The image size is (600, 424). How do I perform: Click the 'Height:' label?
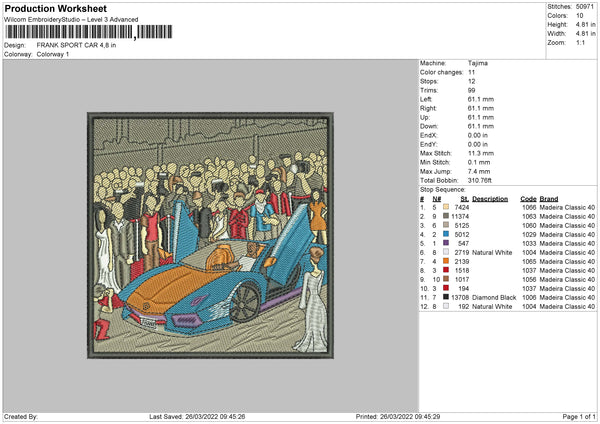557,24
